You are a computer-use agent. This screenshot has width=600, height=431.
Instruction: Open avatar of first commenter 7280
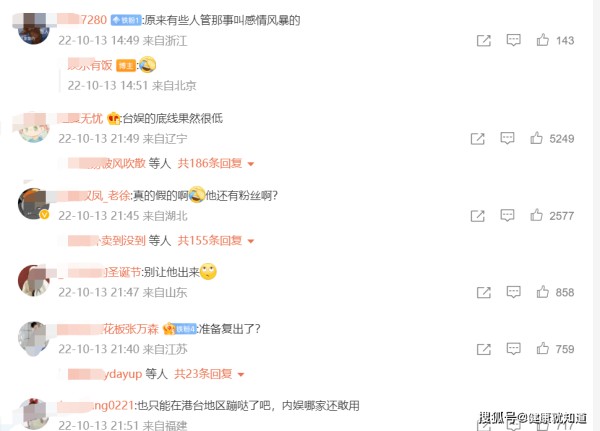coord(34,29)
